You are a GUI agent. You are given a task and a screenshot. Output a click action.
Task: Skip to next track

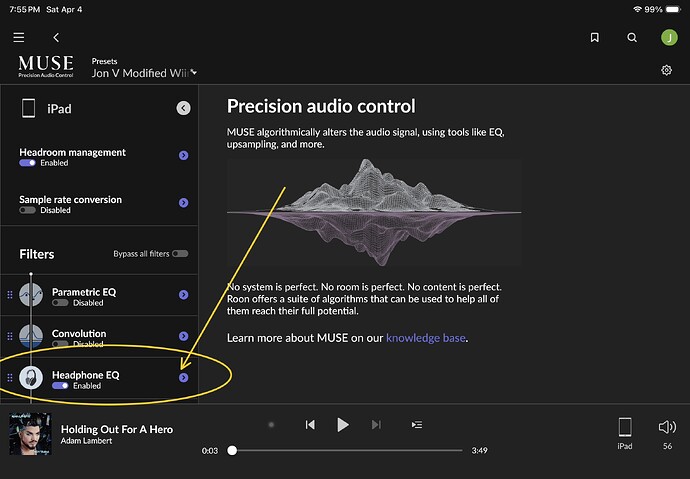click(376, 424)
